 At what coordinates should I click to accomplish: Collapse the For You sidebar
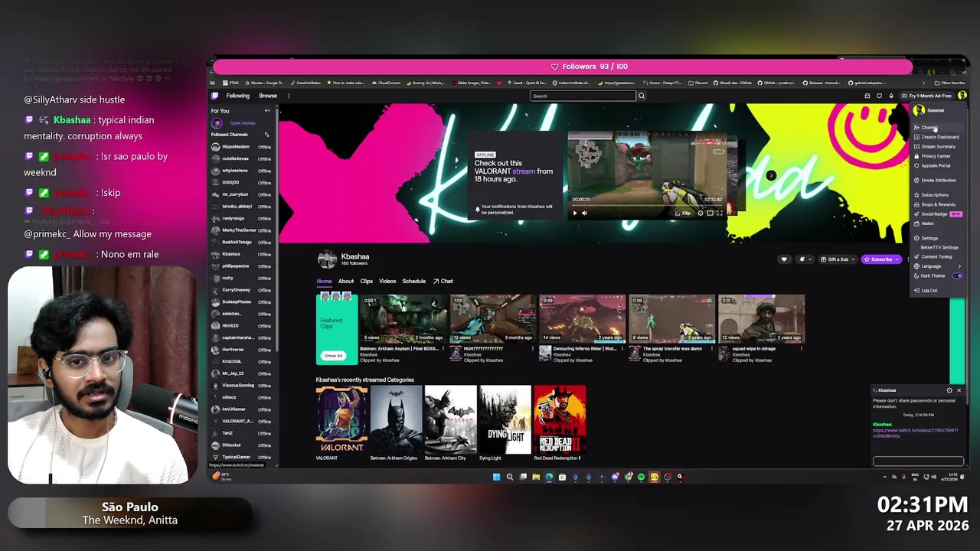click(267, 111)
